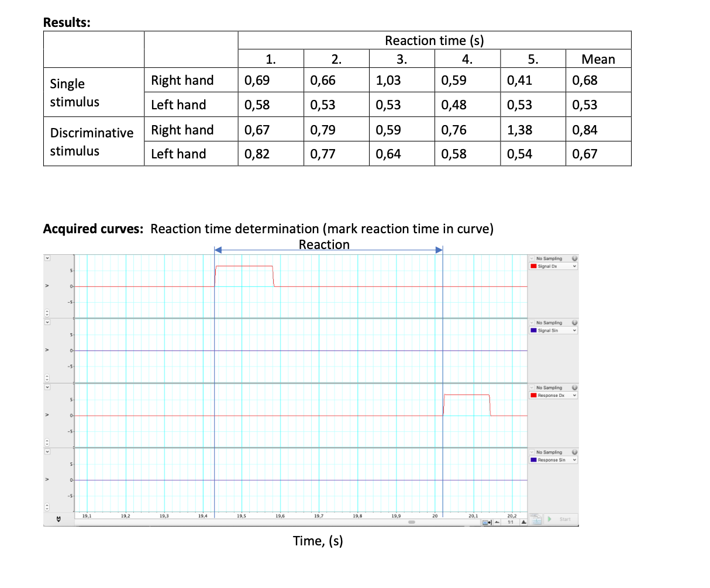
Task: Click the Mean column header
Action: click(598, 59)
